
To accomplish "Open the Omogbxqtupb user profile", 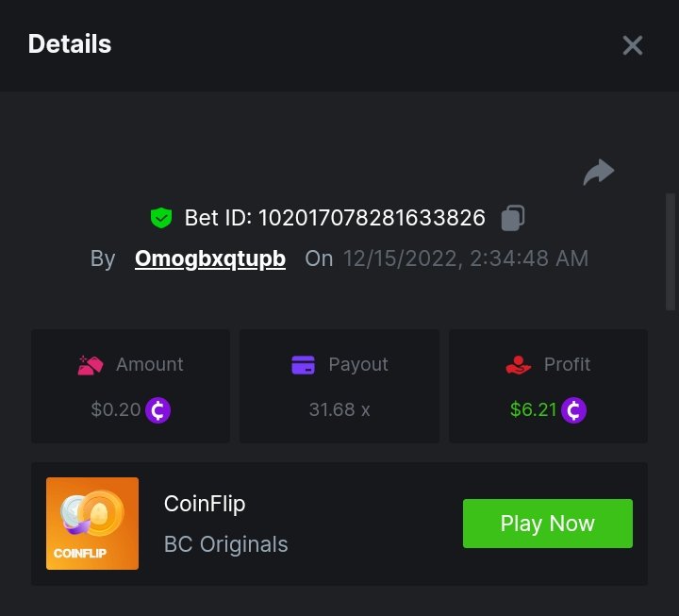I will (210, 258).
